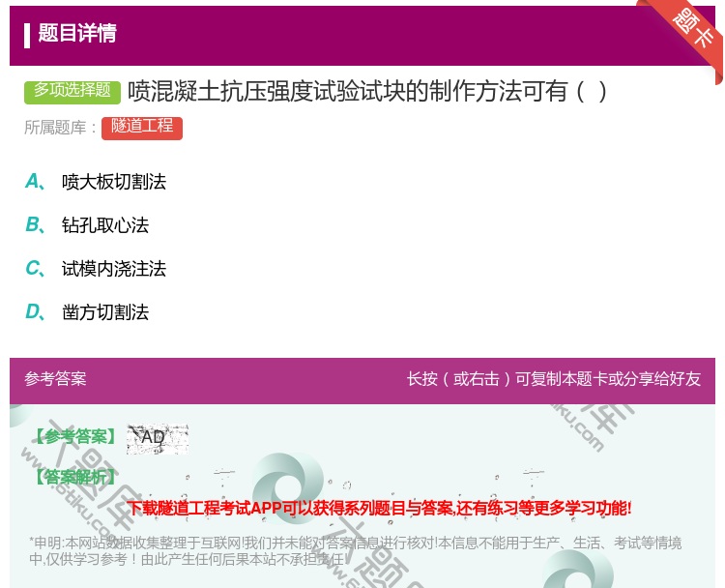The height and width of the screenshot is (588, 725).
Task: Click the 隧道工程 category tag
Action: (x=142, y=128)
